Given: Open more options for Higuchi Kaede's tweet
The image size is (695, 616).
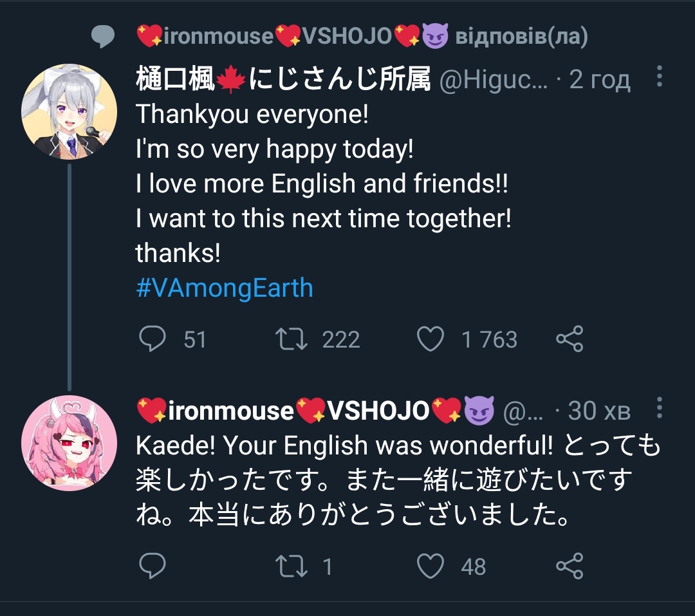Looking at the screenshot, I should pyautogui.click(x=660, y=77).
